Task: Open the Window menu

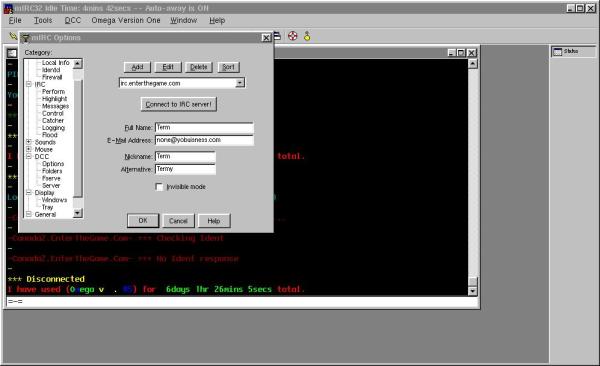Action: point(184,20)
